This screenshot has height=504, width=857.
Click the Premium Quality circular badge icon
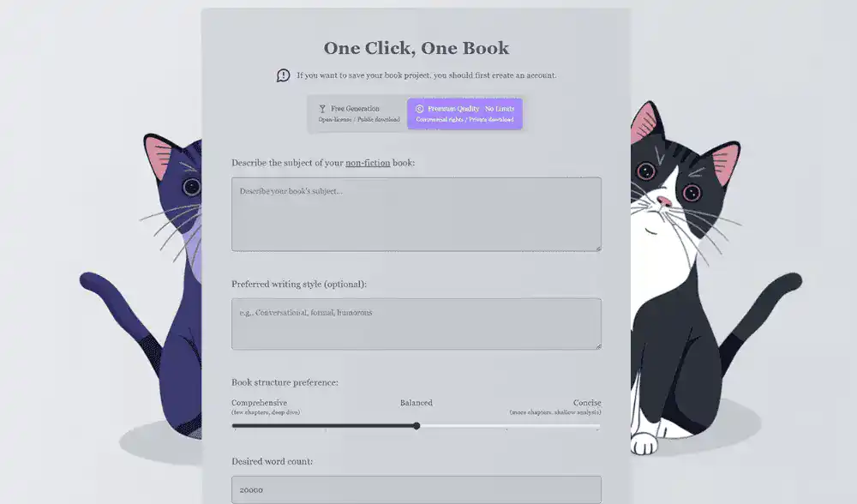coord(419,109)
